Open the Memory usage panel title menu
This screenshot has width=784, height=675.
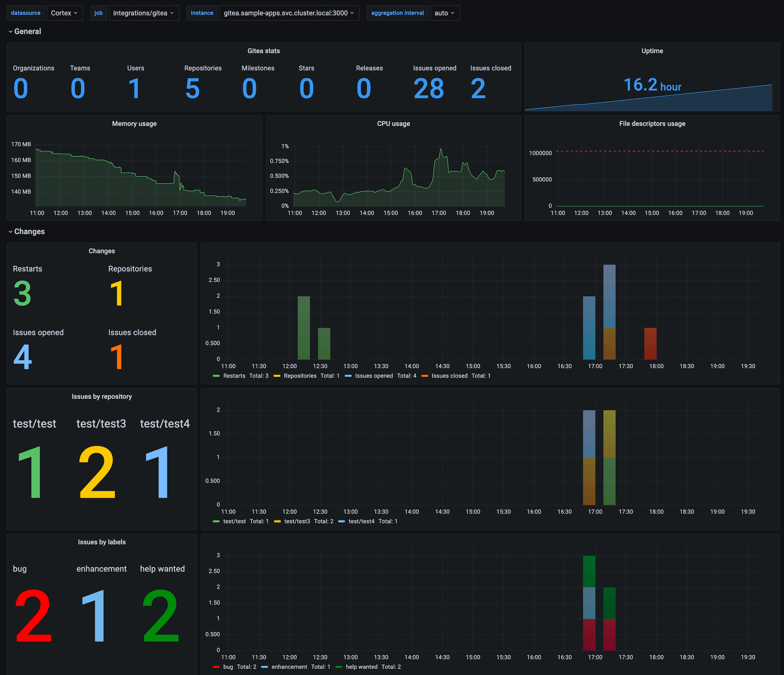(x=134, y=123)
